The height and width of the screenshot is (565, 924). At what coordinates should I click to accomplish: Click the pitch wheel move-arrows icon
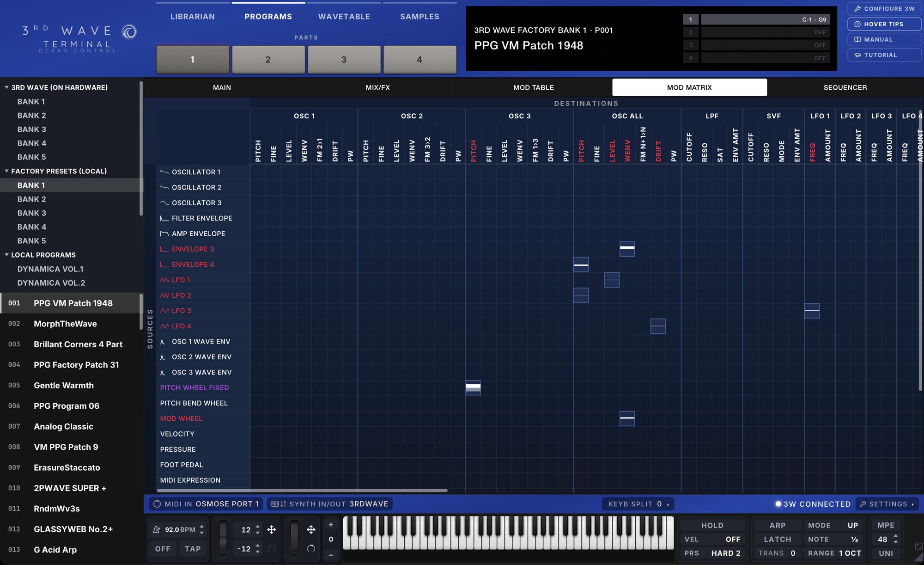point(272,529)
